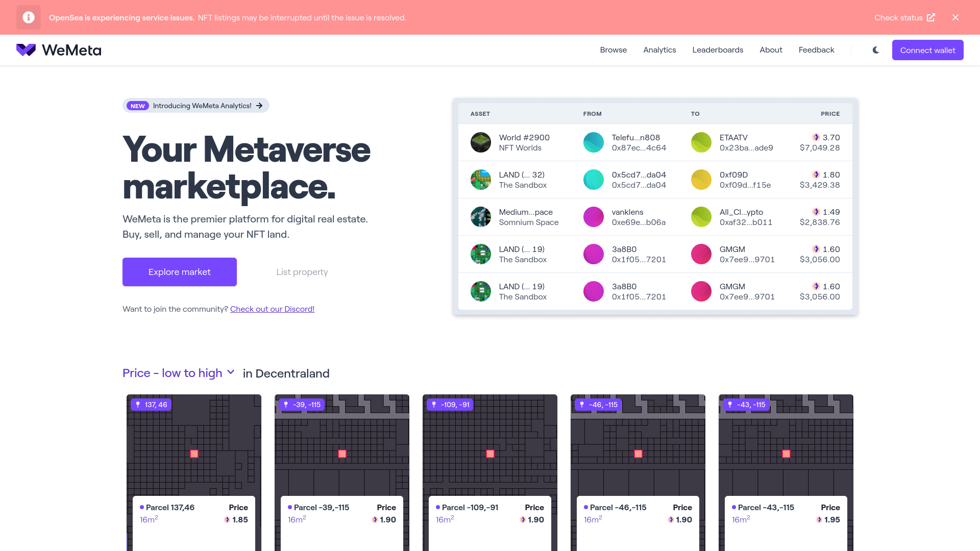
Task: Click the -109, -91 location badge
Action: tap(450, 405)
